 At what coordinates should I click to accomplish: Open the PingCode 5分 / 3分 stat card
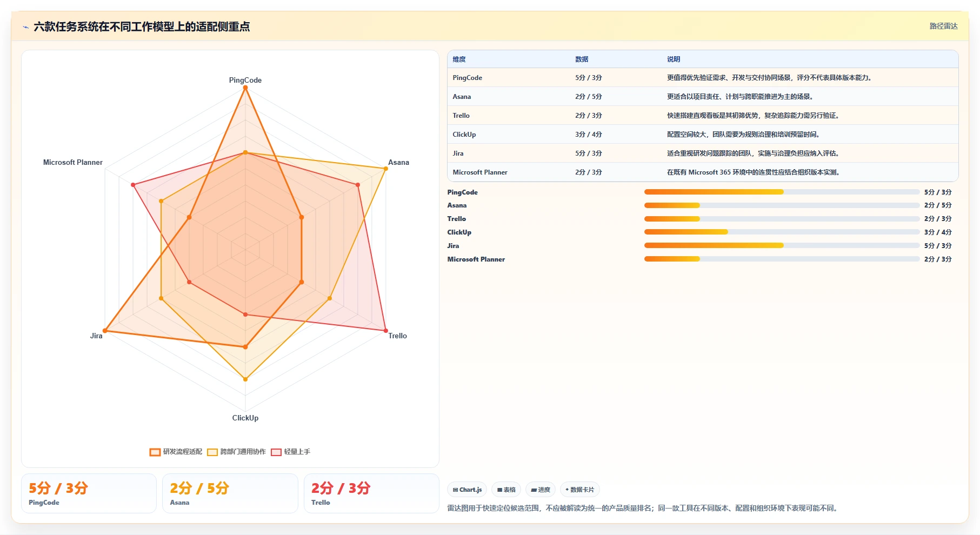click(89, 493)
